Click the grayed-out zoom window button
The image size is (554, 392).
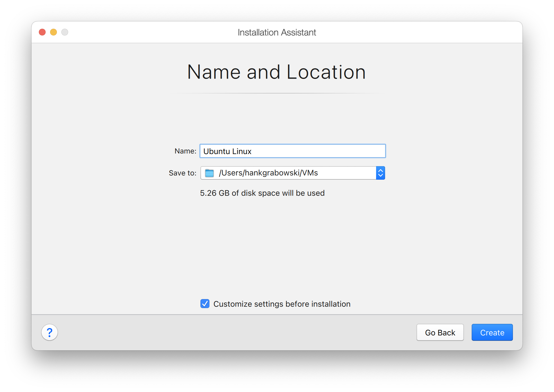pos(65,32)
